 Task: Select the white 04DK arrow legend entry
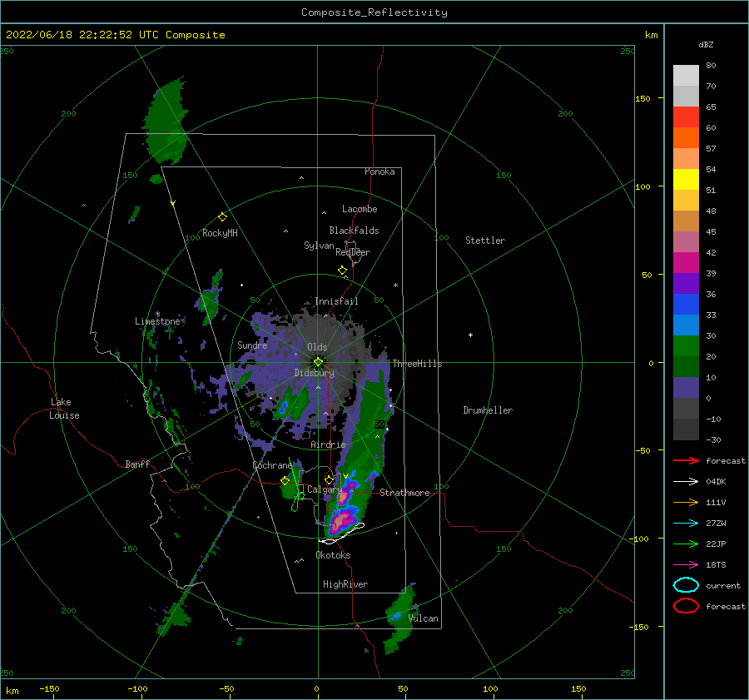point(686,481)
